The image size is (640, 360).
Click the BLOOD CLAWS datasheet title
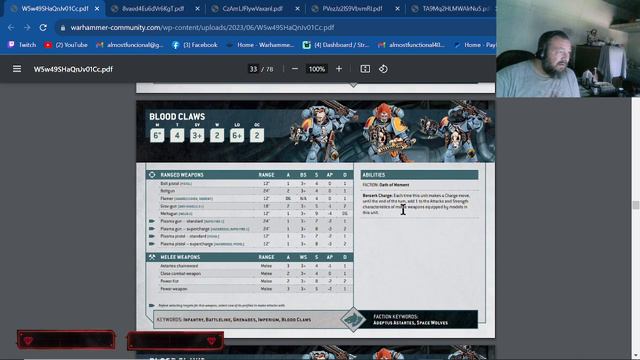tap(177, 117)
